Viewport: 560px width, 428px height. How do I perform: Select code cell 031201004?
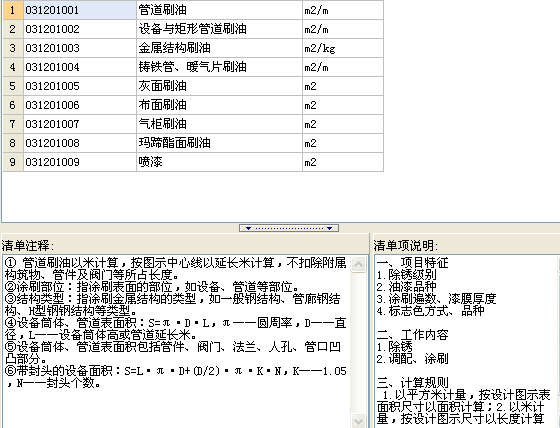tap(80, 67)
